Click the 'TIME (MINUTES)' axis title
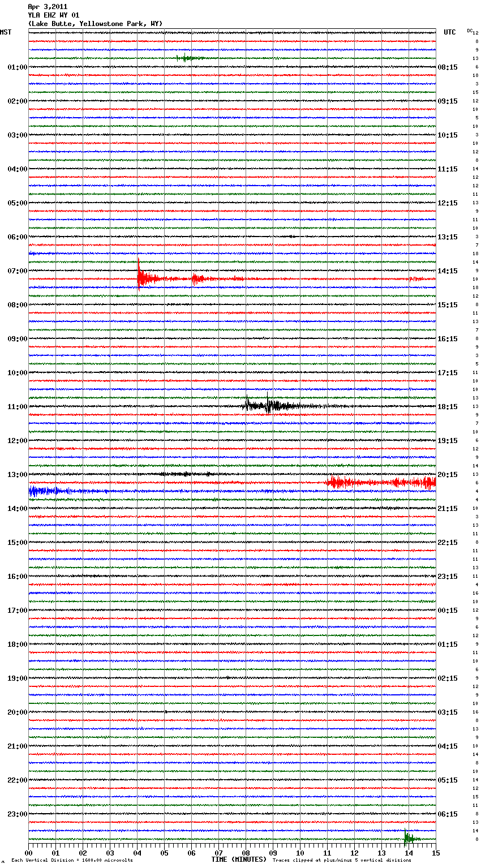The width and height of the screenshot is (481, 868). [x=239, y=860]
